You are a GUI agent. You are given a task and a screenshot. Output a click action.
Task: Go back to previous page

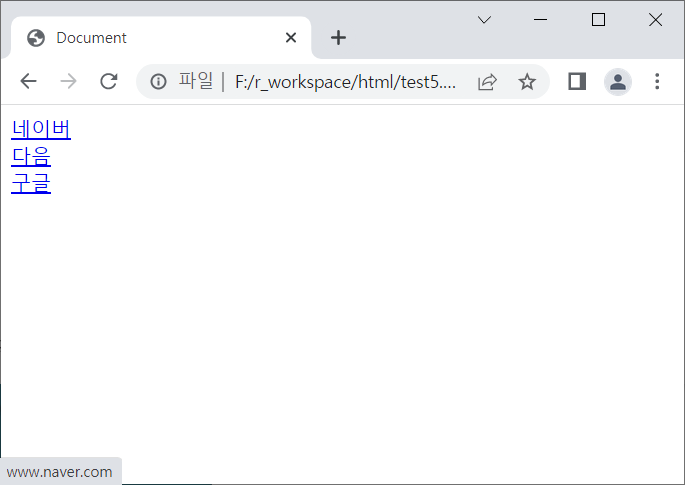(28, 81)
